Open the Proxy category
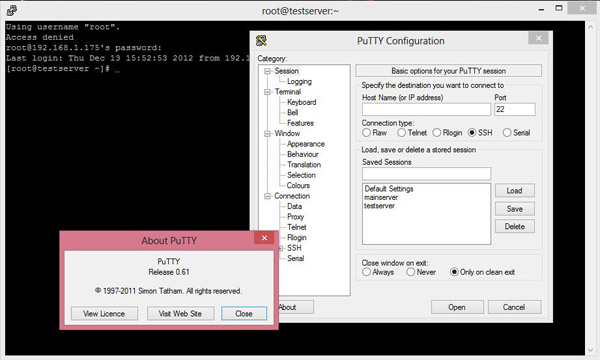 point(295,217)
